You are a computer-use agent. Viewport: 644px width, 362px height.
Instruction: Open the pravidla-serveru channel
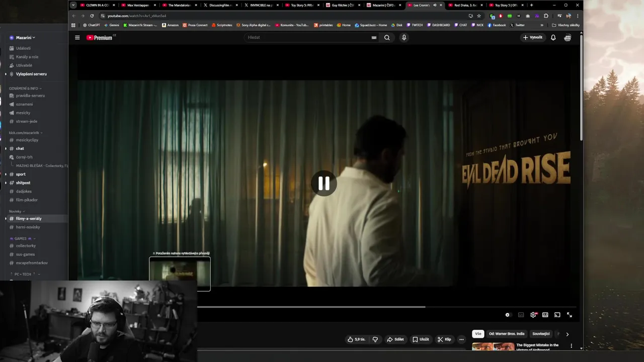30,96
